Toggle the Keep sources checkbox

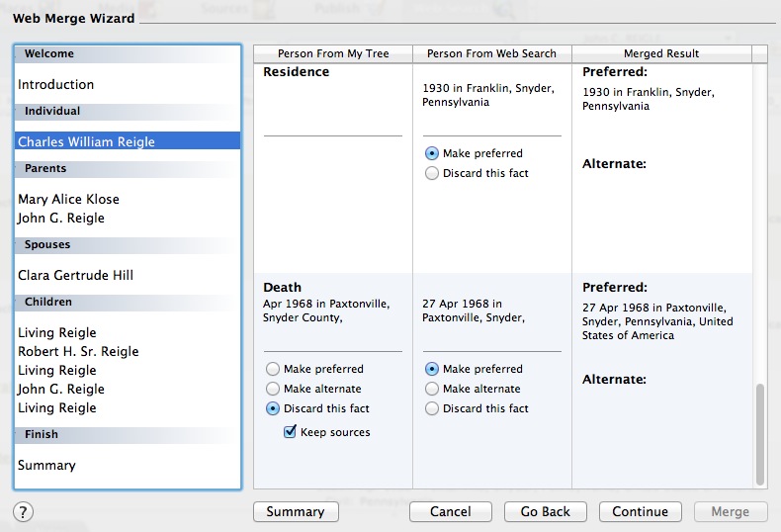[290, 432]
